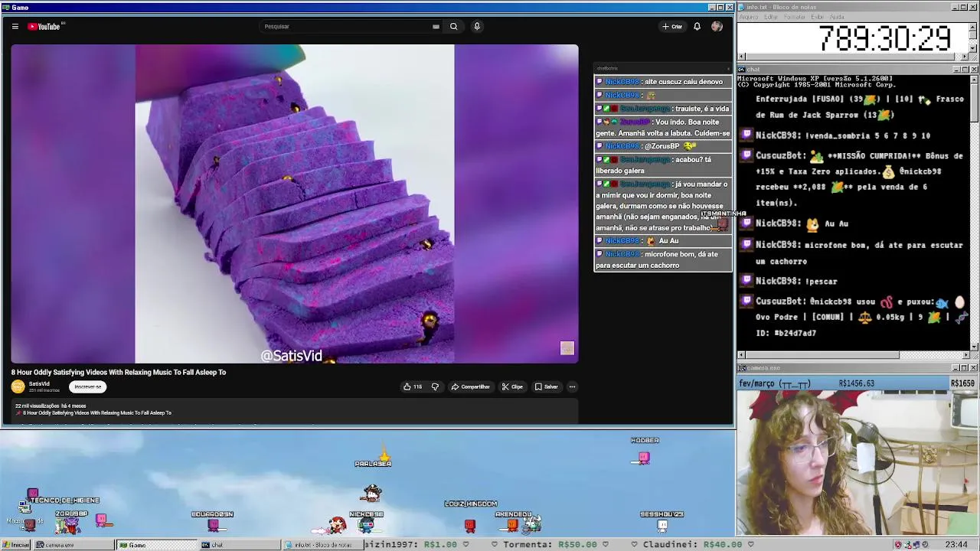Screen dimensions: 980x551
Task: Click the 789:30:29 timer text in Notepad
Action: (885, 38)
